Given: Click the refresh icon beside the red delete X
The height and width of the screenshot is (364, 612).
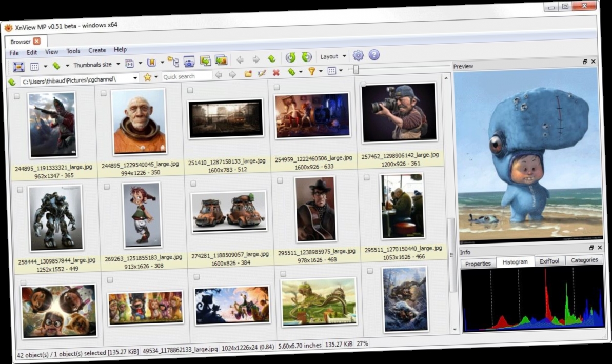Looking at the screenshot, I should pyautogui.click(x=291, y=72).
